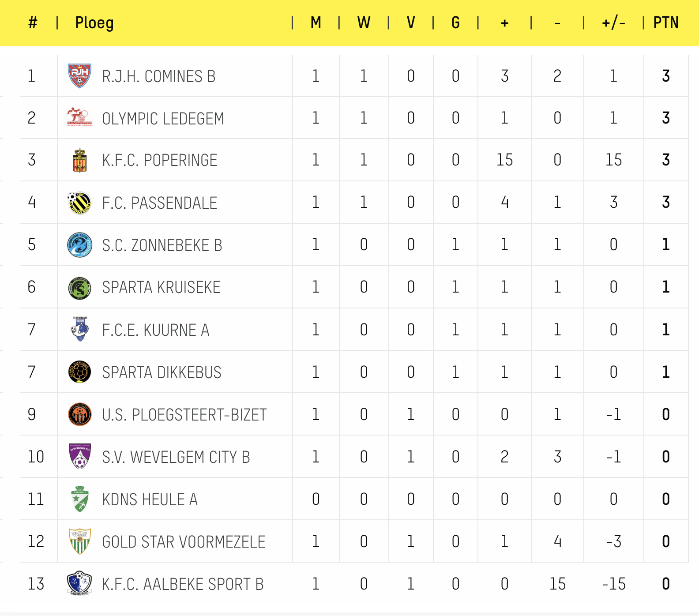
Task: Select the U.S. Ploegsteert-Bizet orange emblem
Action: point(79,414)
